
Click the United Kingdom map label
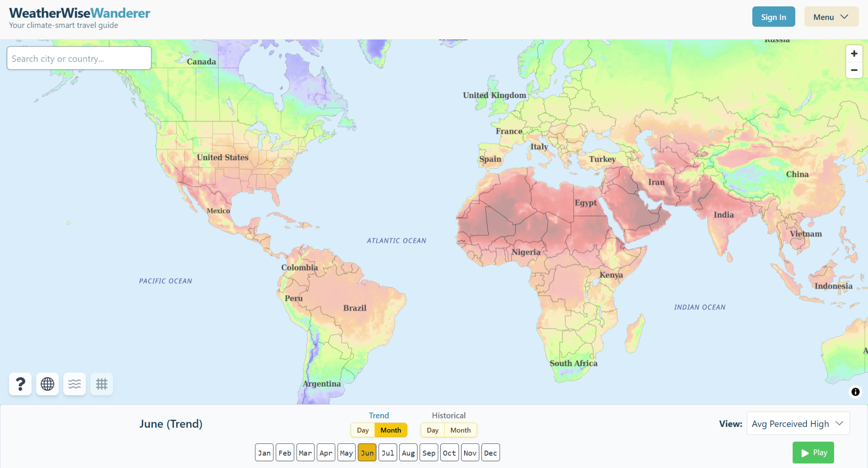point(494,95)
